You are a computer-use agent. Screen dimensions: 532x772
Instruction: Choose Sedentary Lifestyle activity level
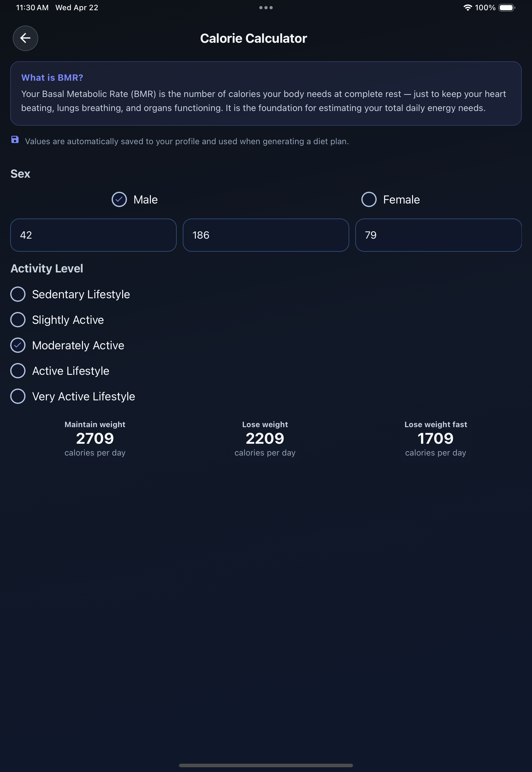[x=18, y=294]
